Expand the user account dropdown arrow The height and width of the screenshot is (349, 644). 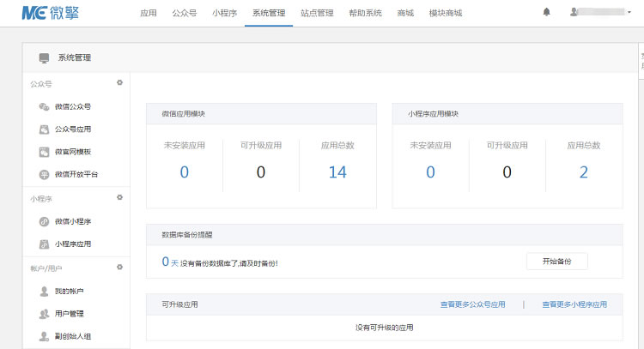(629, 12)
